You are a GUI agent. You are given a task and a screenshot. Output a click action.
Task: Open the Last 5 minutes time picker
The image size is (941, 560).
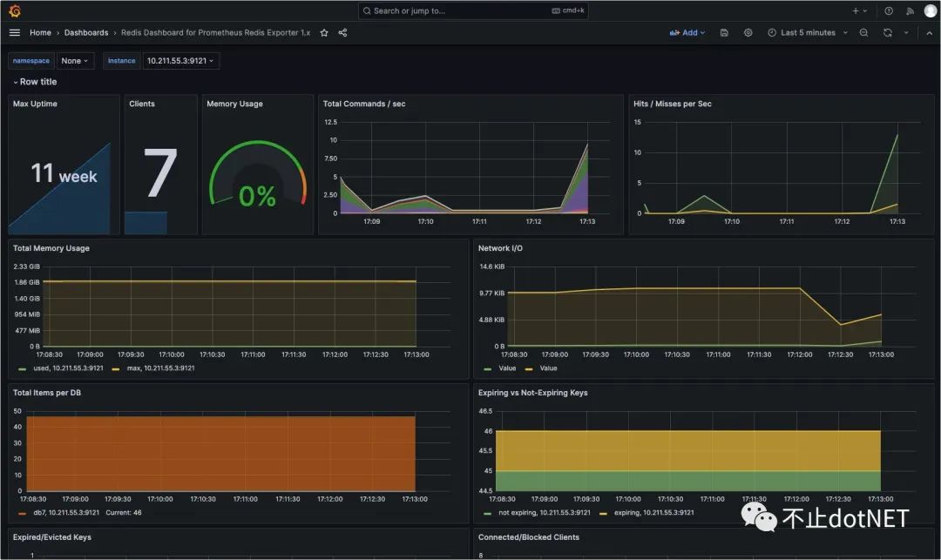[807, 33]
